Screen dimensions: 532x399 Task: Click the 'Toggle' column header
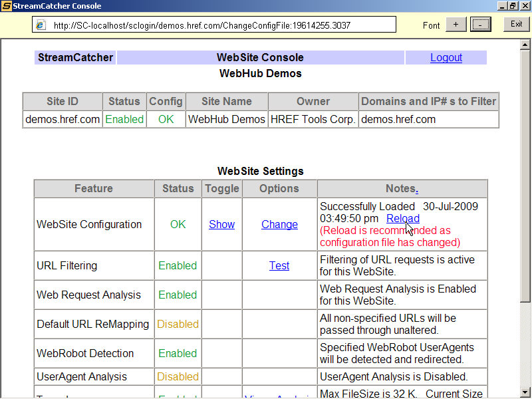222,188
